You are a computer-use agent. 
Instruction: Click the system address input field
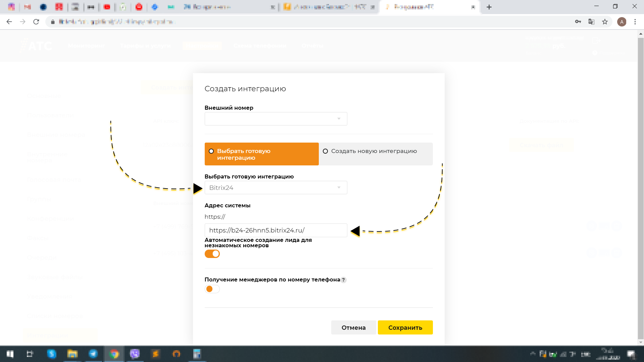click(276, 230)
